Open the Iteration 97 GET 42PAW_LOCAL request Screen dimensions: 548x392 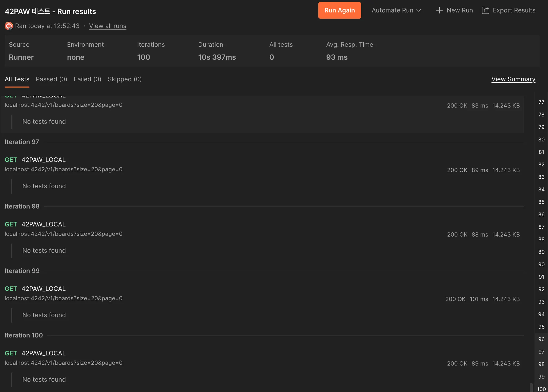pos(43,160)
